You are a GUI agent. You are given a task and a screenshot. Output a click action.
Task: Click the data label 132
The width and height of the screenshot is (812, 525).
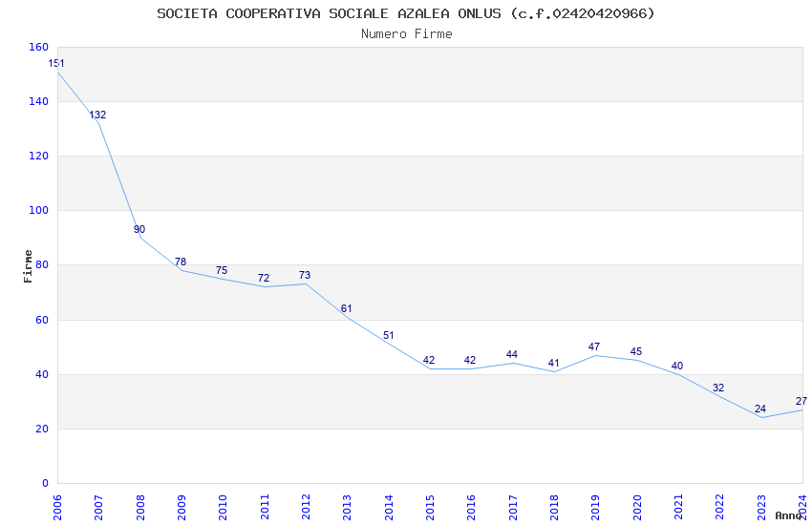pos(97,115)
